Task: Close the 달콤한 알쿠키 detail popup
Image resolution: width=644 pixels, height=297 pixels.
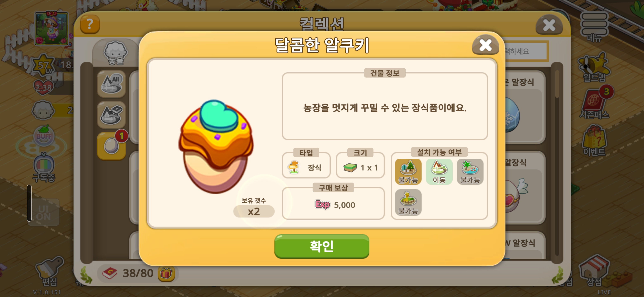Action: (x=485, y=45)
